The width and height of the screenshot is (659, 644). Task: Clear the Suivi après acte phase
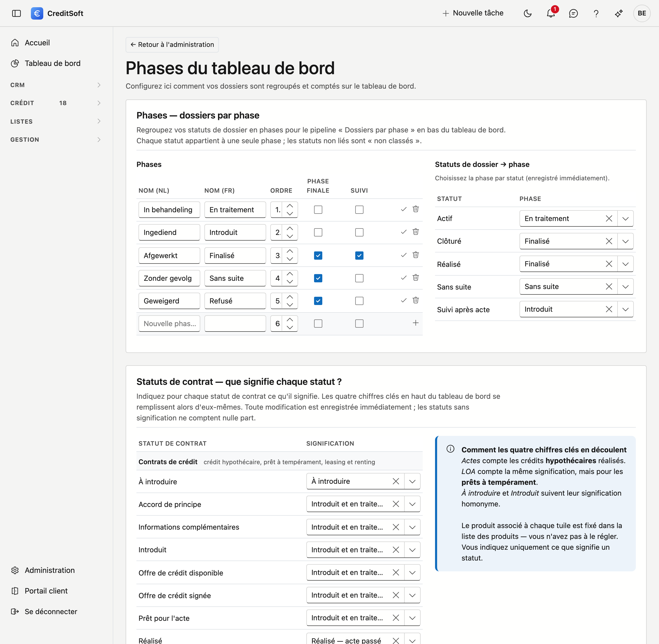point(609,309)
